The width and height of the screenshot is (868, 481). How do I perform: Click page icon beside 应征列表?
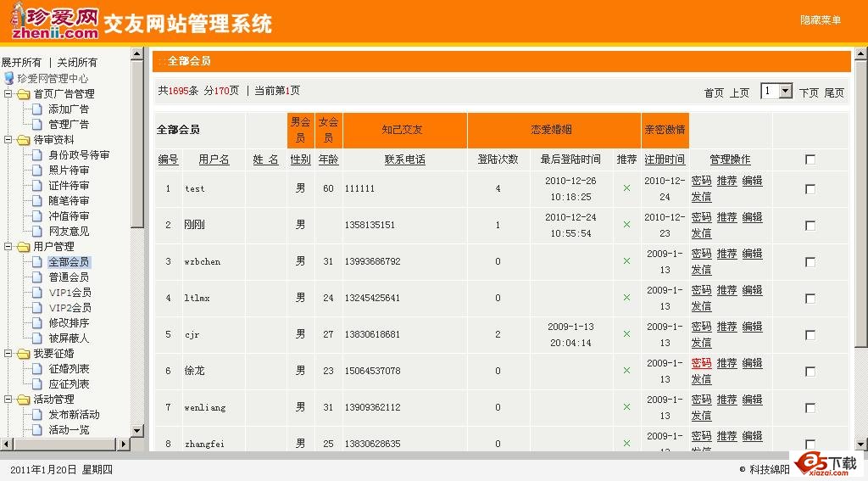pyautogui.click(x=37, y=384)
